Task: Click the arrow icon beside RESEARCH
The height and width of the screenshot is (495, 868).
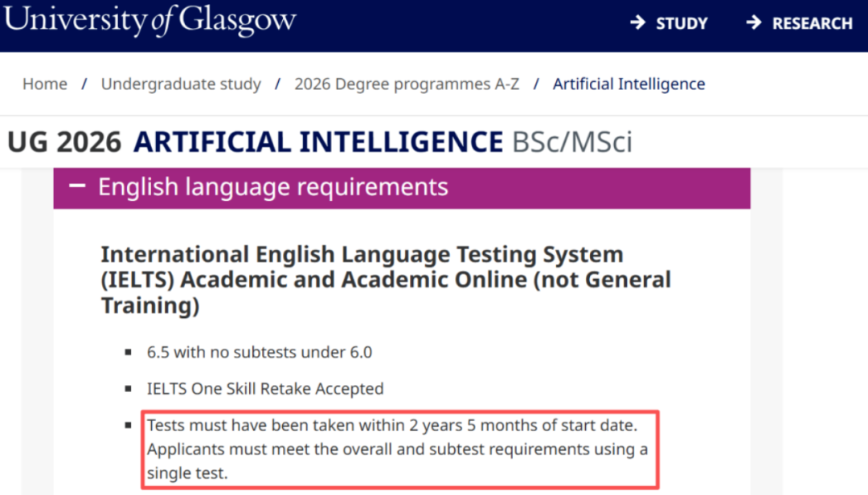Action: pos(753,22)
